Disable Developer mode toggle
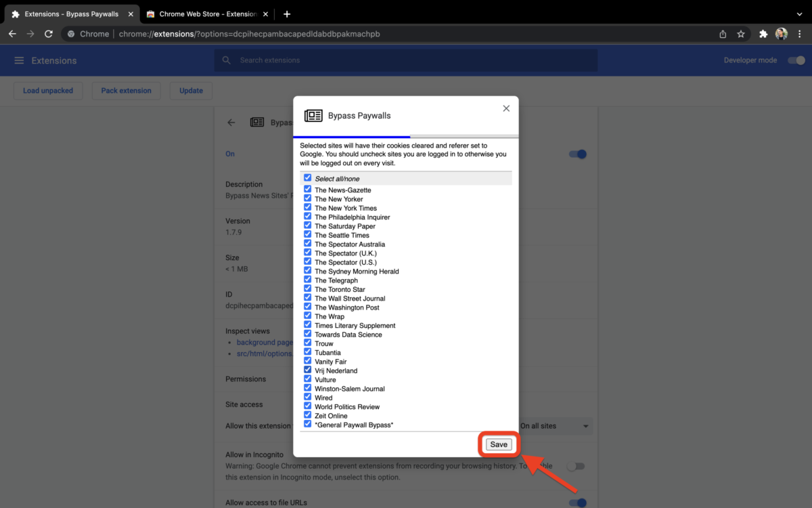812x508 pixels. 796,60
